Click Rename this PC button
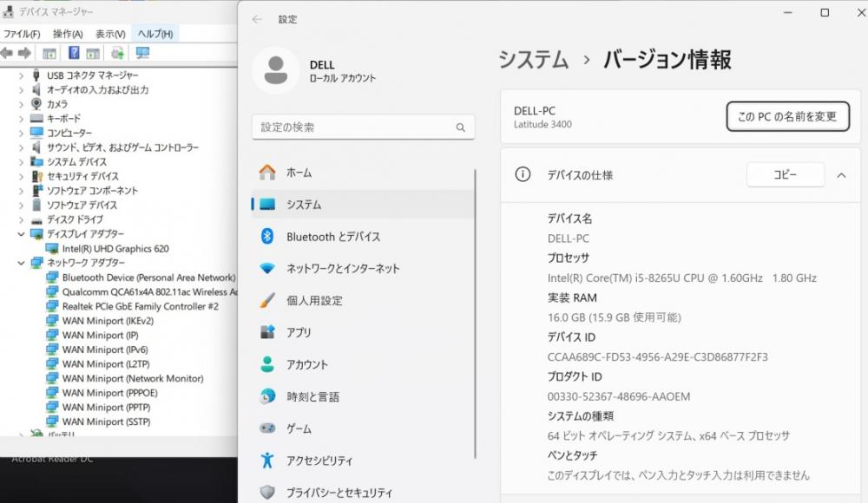868x503 pixels. click(788, 116)
